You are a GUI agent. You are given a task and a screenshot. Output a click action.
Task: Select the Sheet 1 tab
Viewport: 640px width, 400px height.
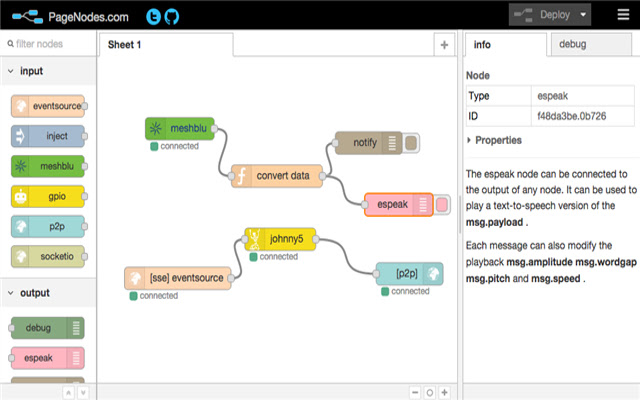(165, 44)
